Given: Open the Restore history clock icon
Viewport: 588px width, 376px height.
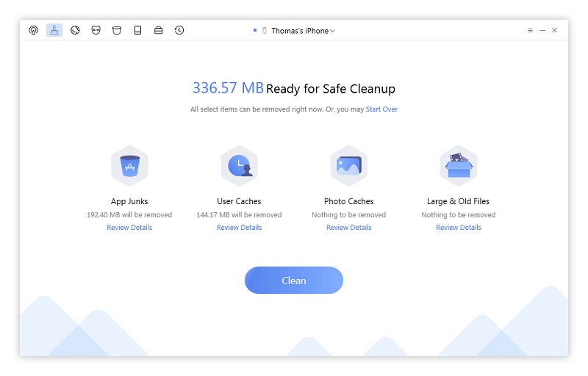Looking at the screenshot, I should pos(179,30).
